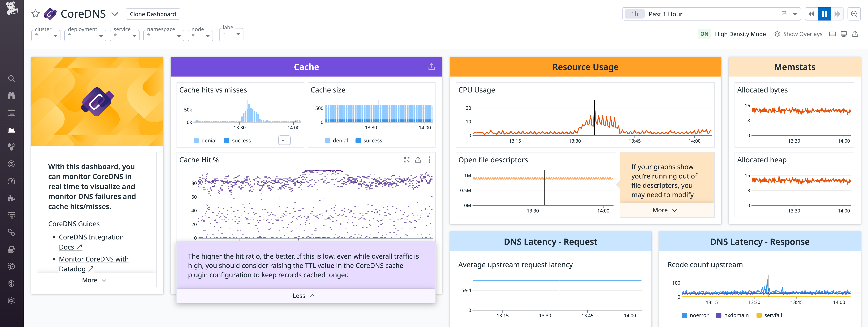Open the Notebooks book icon in sidebar
Screen dimensions: 868x327
click(12, 249)
